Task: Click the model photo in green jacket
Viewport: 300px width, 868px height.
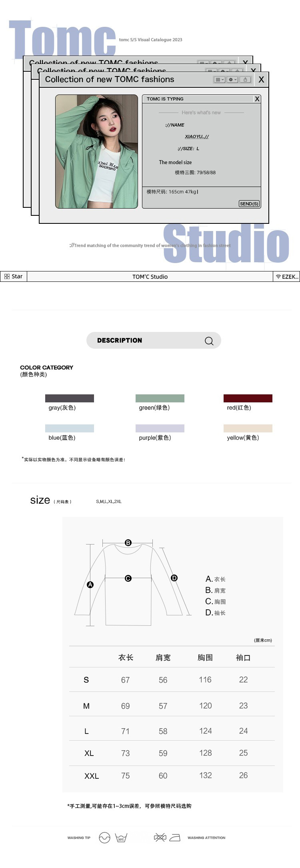Action: (96, 151)
